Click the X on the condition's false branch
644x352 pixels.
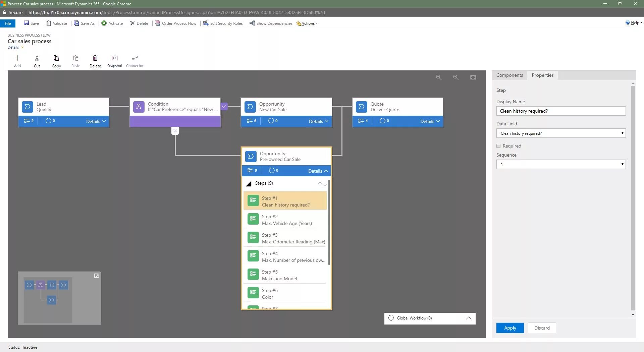coord(175,131)
